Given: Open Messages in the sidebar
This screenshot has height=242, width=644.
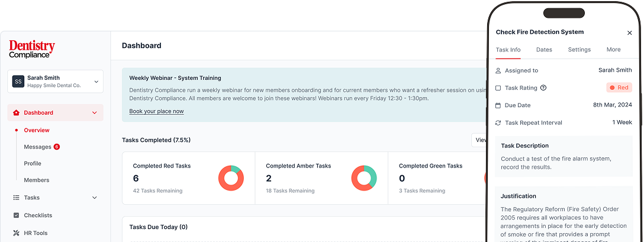Looking at the screenshot, I should click(x=37, y=147).
